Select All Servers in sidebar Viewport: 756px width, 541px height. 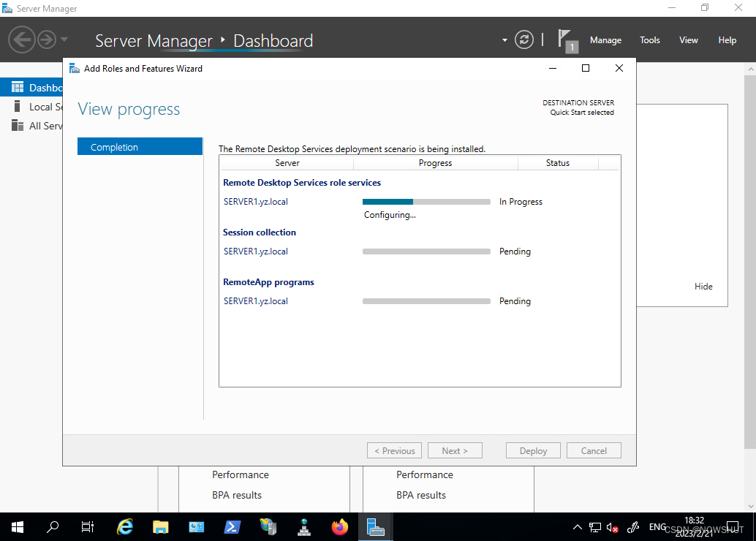pyautogui.click(x=32, y=125)
